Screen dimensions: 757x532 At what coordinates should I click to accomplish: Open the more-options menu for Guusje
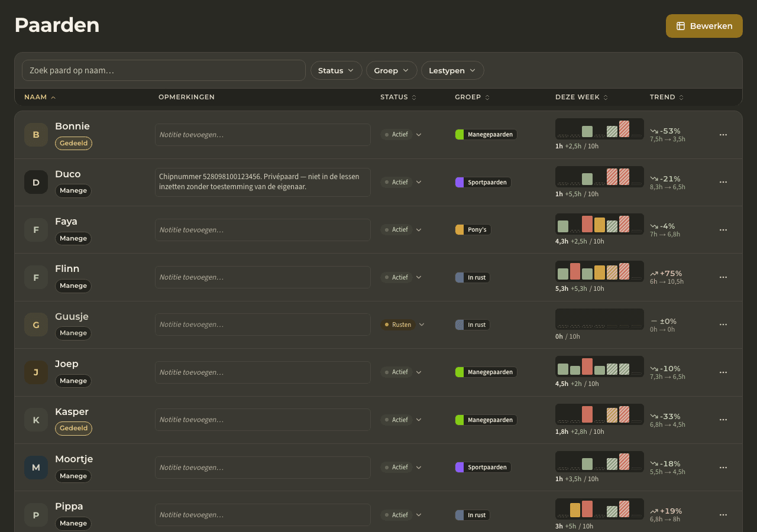click(723, 325)
